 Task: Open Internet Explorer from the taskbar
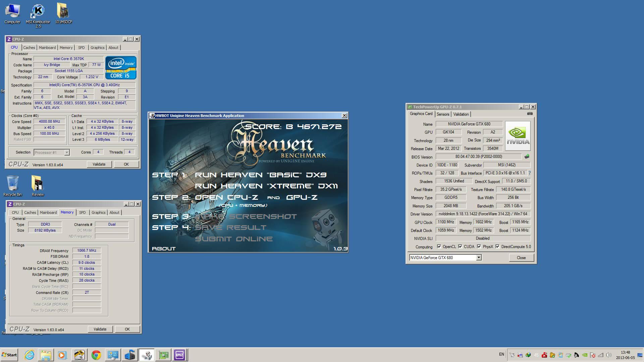pos(29,355)
